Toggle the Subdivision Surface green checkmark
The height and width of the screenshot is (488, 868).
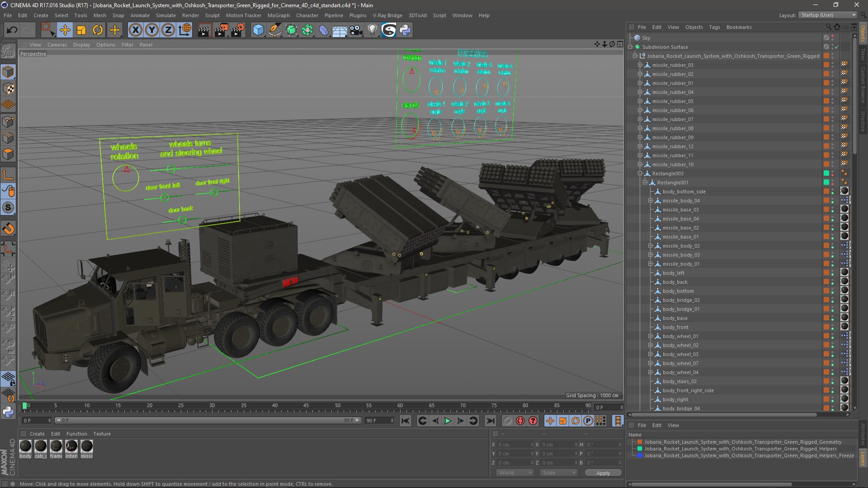coord(837,47)
